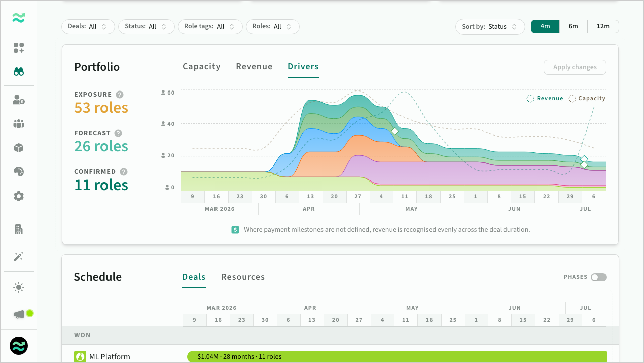Open the team people group icon
This screenshot has width=644, height=363.
point(19,124)
